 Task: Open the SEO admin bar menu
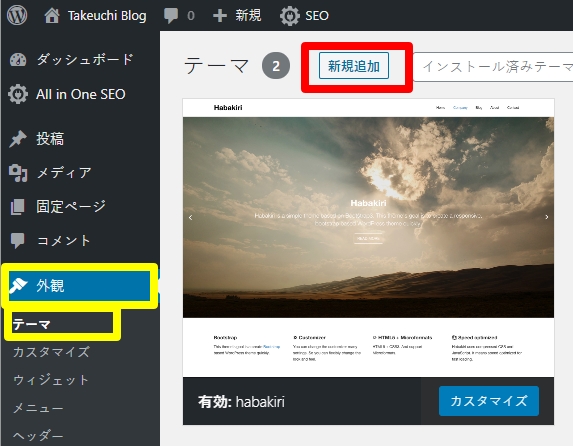pos(317,16)
